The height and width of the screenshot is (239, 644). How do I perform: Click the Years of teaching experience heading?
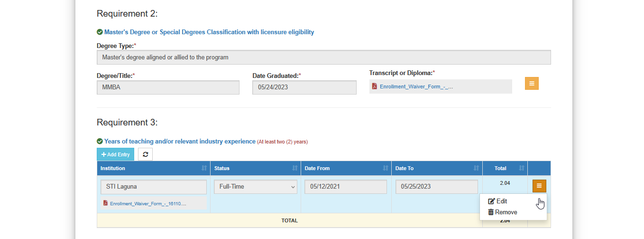click(x=180, y=142)
